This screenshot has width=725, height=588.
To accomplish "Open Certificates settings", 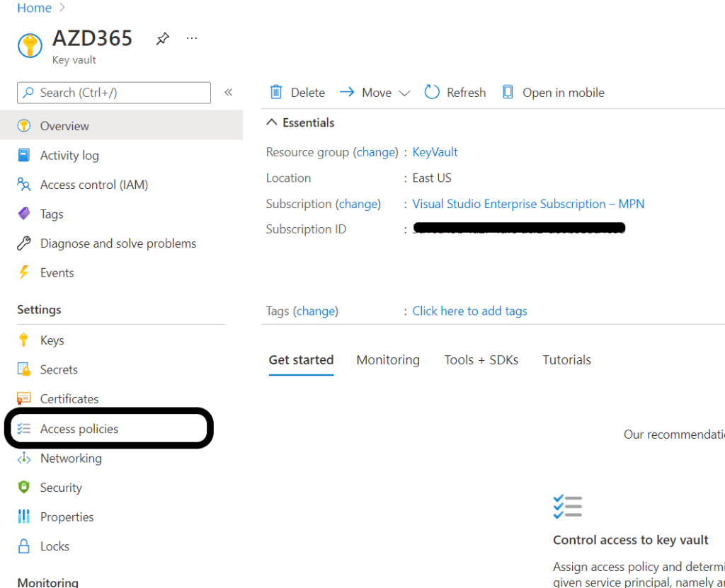I will pos(69,399).
